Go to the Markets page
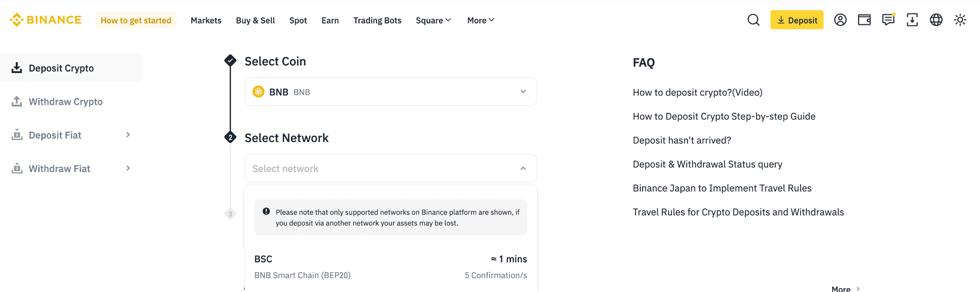 (x=206, y=21)
